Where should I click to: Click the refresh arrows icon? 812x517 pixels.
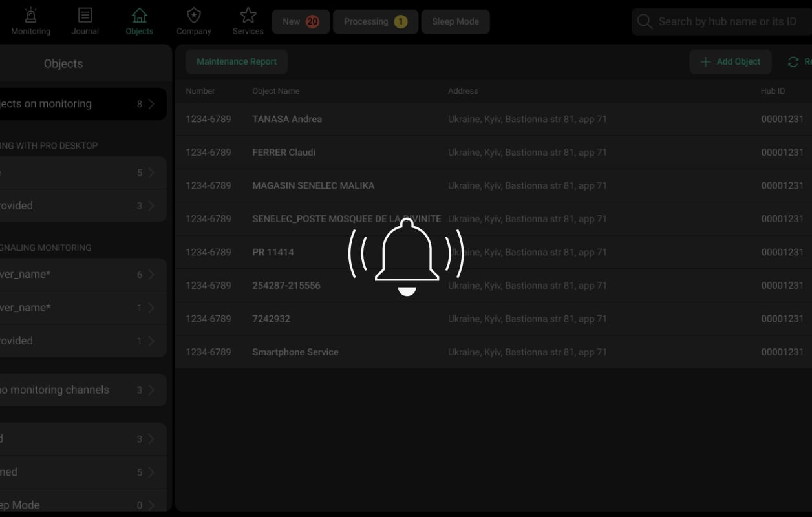[793, 62]
